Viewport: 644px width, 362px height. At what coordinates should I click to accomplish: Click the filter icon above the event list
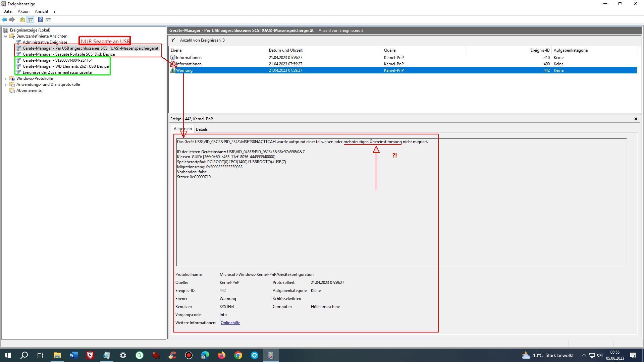point(172,40)
